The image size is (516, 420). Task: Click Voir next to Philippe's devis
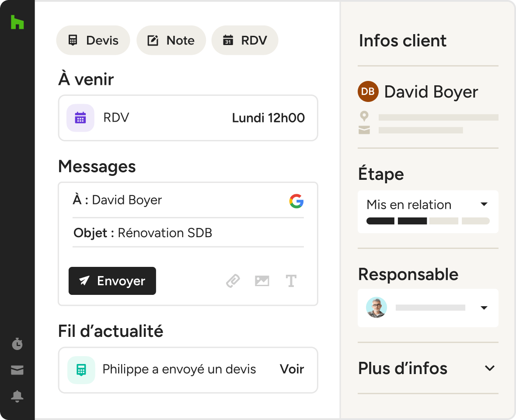coord(292,369)
